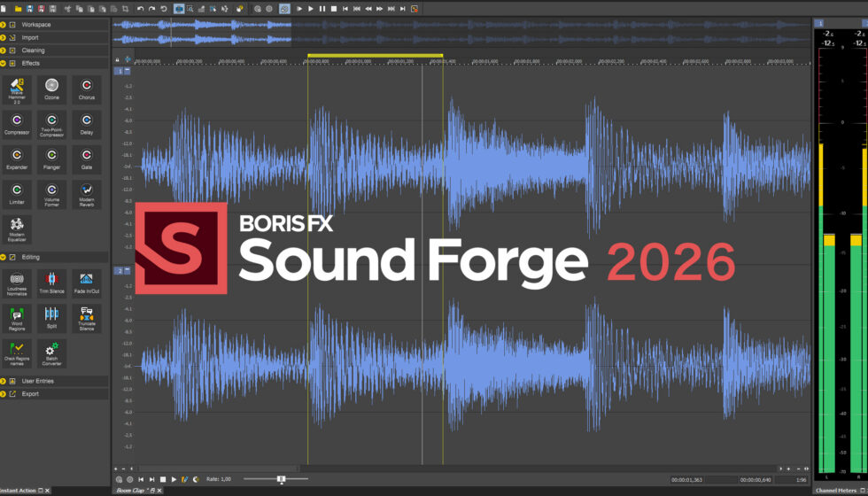Close the Instant Action panel
This screenshot has width=868, height=496.
pos(47,491)
